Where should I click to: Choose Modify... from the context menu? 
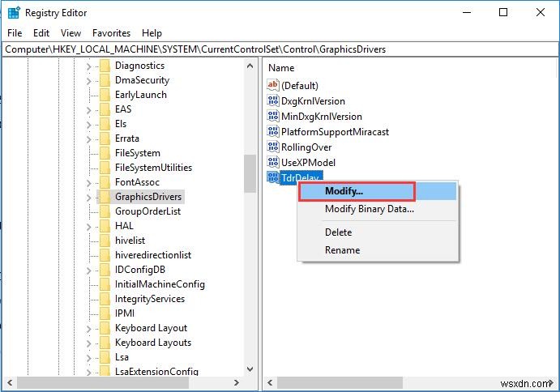click(x=378, y=191)
